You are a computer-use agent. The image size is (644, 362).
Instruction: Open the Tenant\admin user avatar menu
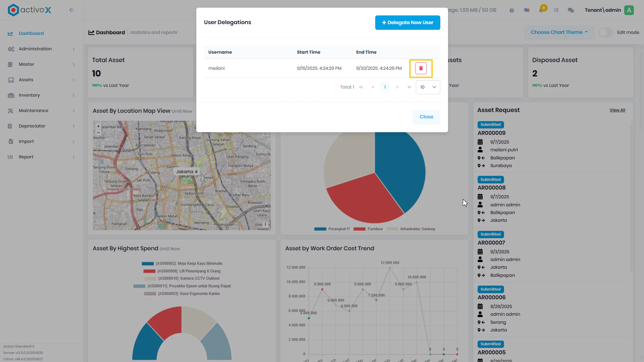pyautogui.click(x=629, y=10)
